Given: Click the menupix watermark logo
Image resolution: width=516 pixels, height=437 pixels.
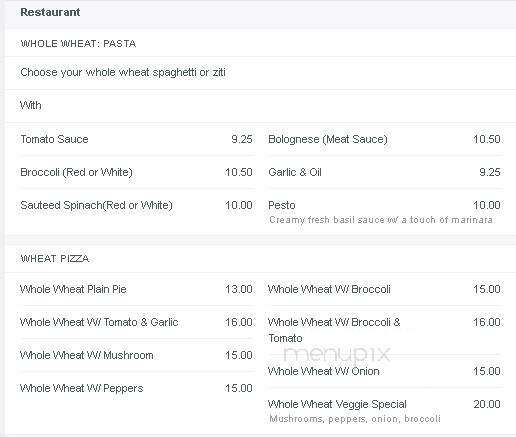Looking at the screenshot, I should (x=337, y=354).
